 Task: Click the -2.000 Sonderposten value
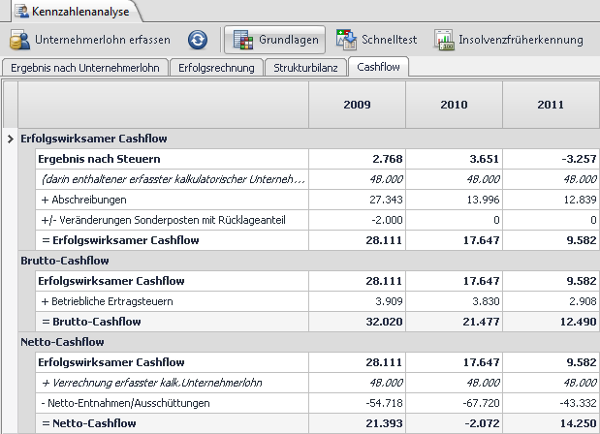pos(387,220)
